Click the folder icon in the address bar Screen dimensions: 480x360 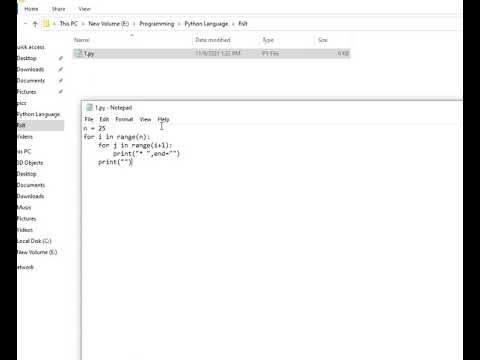pos(46,24)
